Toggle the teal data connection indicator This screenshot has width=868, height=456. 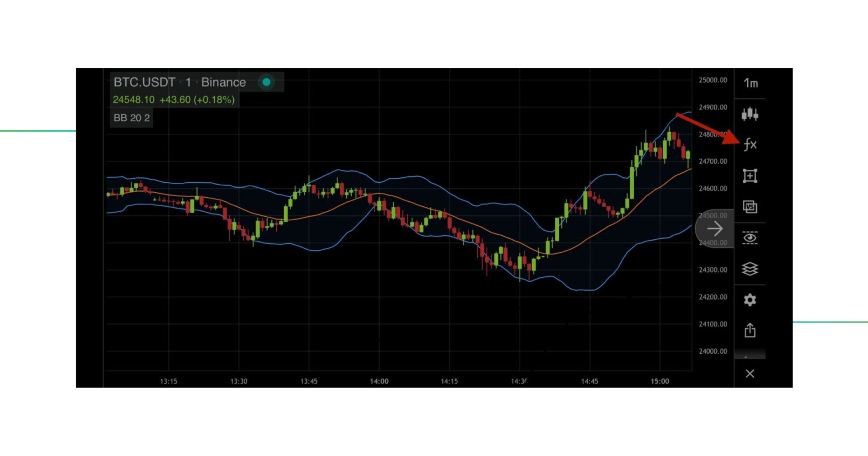tap(267, 82)
